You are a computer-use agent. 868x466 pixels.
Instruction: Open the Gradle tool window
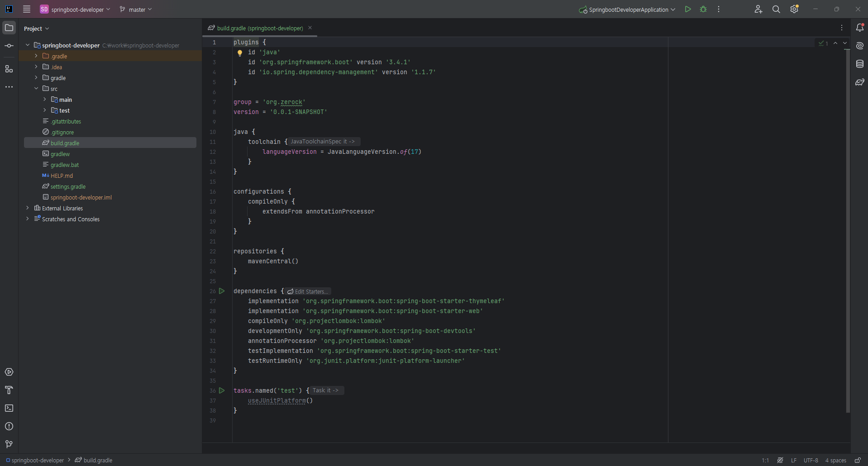click(860, 82)
